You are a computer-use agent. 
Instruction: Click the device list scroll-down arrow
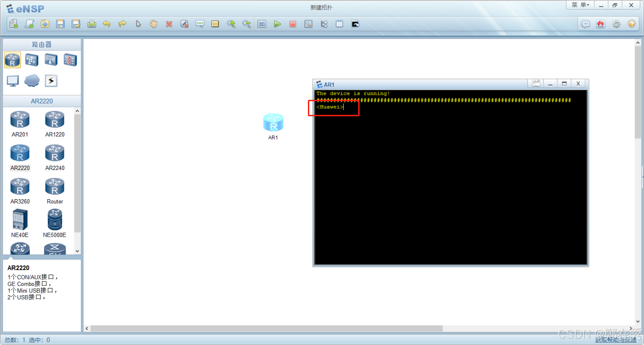[x=77, y=251]
